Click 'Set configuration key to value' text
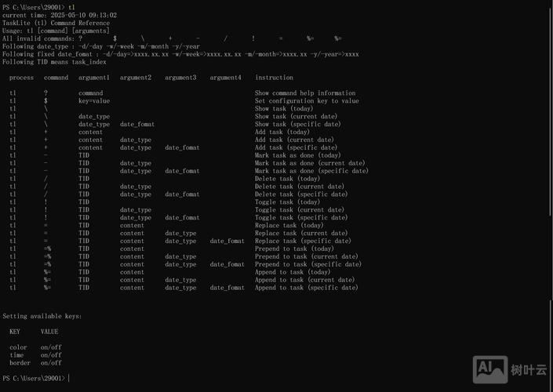This screenshot has width=553, height=392. pyautogui.click(x=307, y=101)
